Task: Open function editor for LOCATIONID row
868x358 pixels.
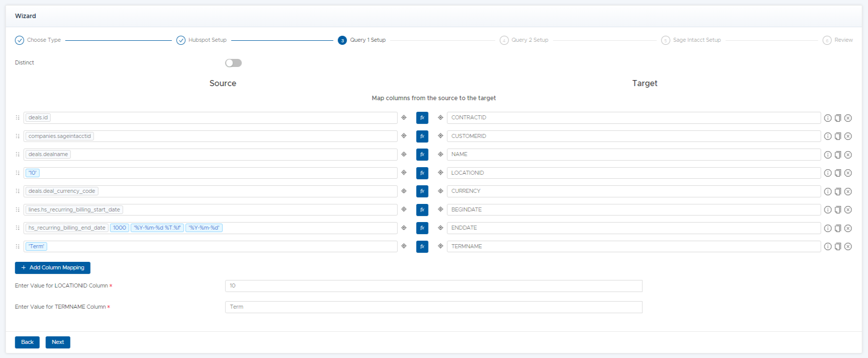Action: (x=422, y=173)
